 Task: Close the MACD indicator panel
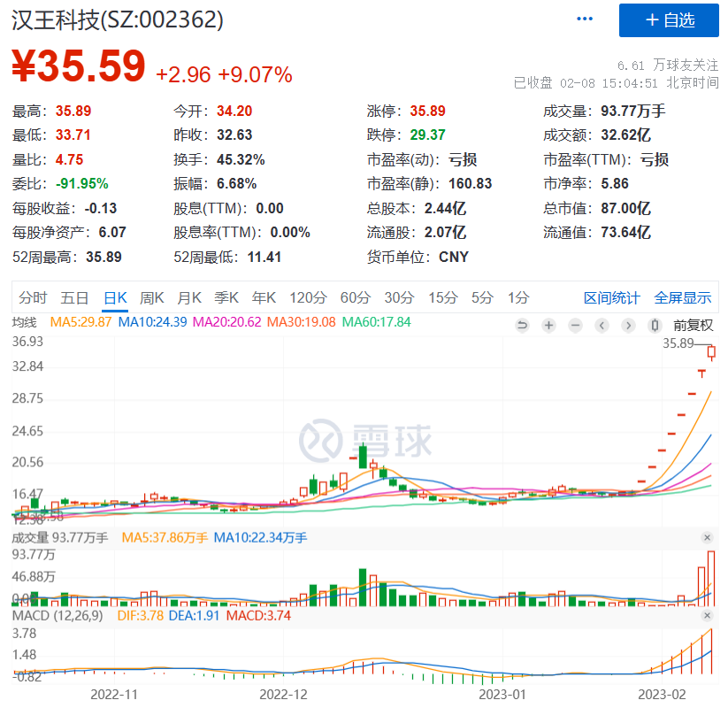pyautogui.click(x=707, y=616)
